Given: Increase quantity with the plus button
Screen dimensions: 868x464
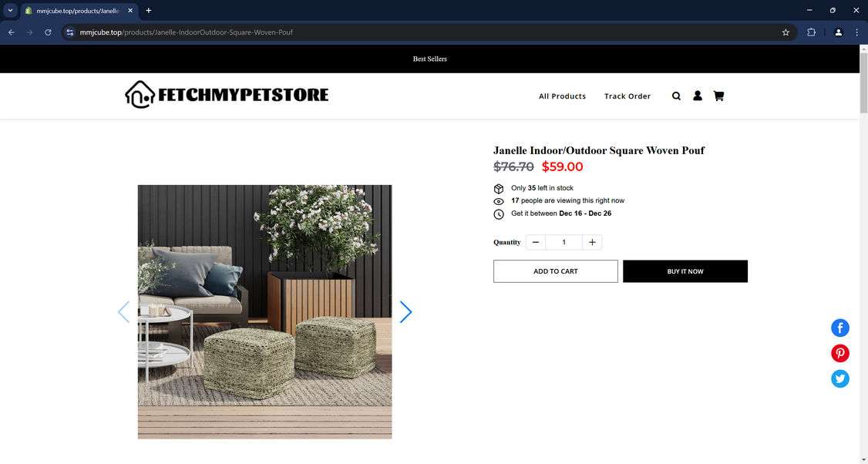Looking at the screenshot, I should coord(592,242).
